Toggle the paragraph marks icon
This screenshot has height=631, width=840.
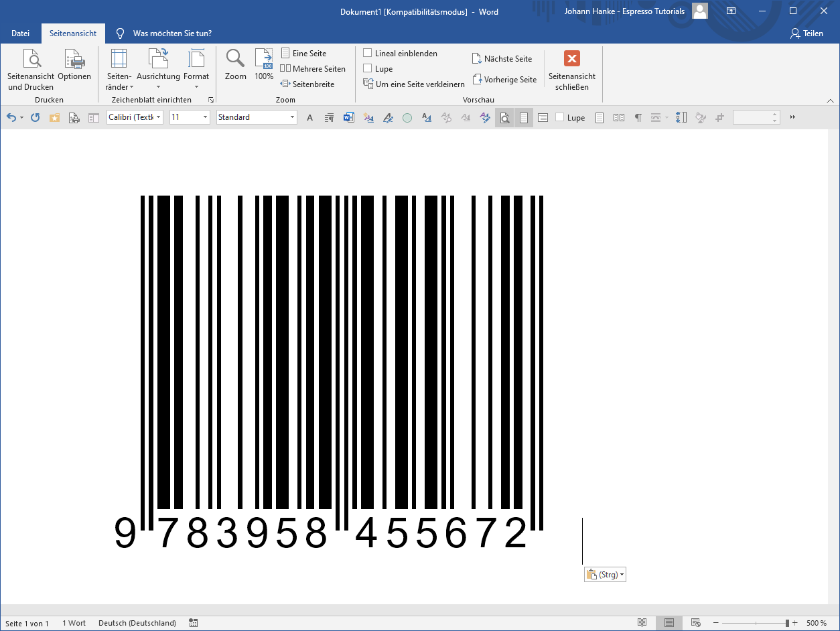point(638,117)
